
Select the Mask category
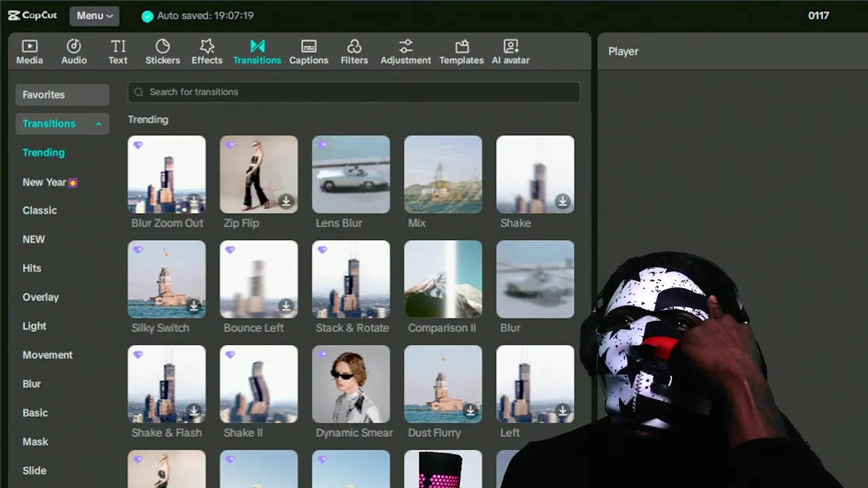35,442
